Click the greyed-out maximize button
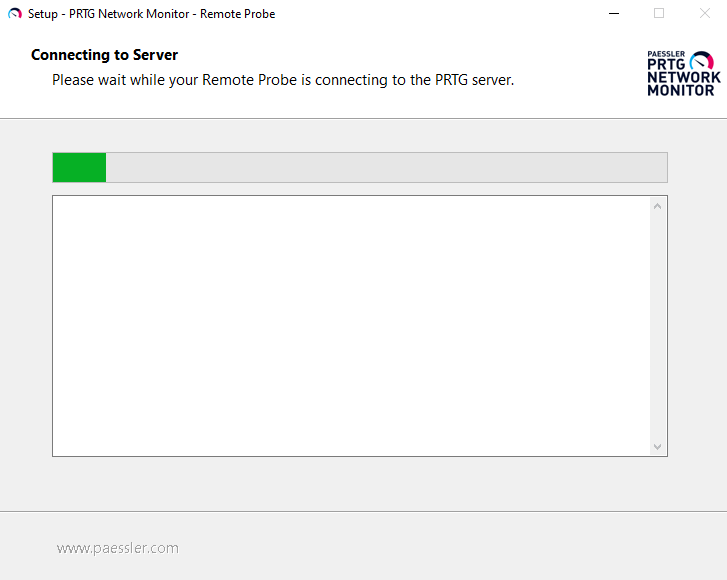 pos(659,14)
